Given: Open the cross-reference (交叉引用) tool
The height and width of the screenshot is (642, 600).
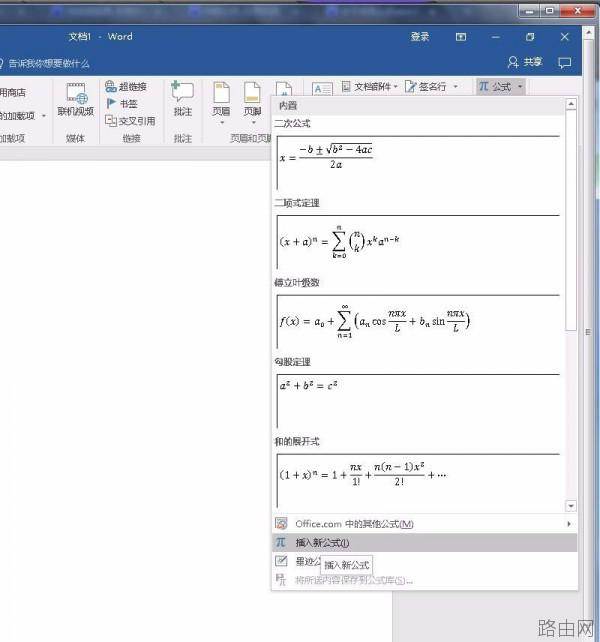Looking at the screenshot, I should (x=130, y=121).
